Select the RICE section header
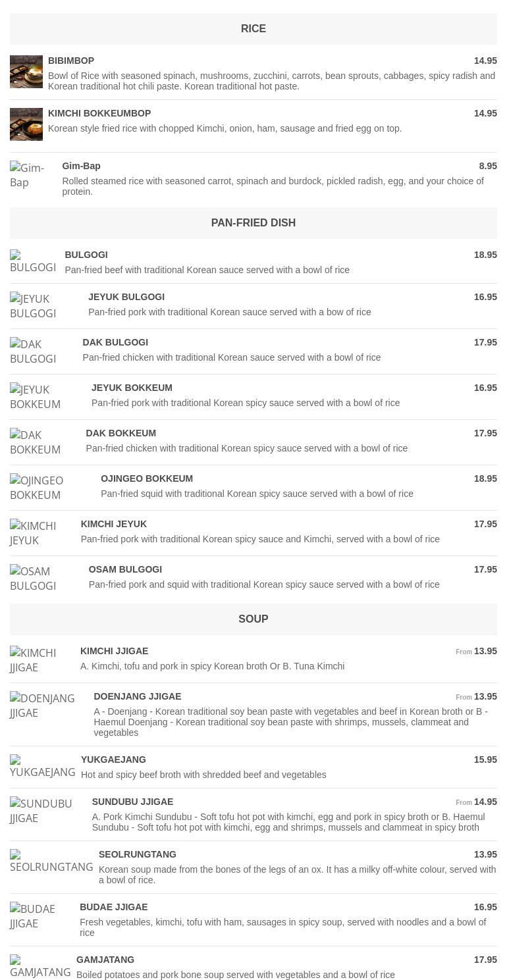Viewport: 507px width, 980px height. [x=254, y=29]
